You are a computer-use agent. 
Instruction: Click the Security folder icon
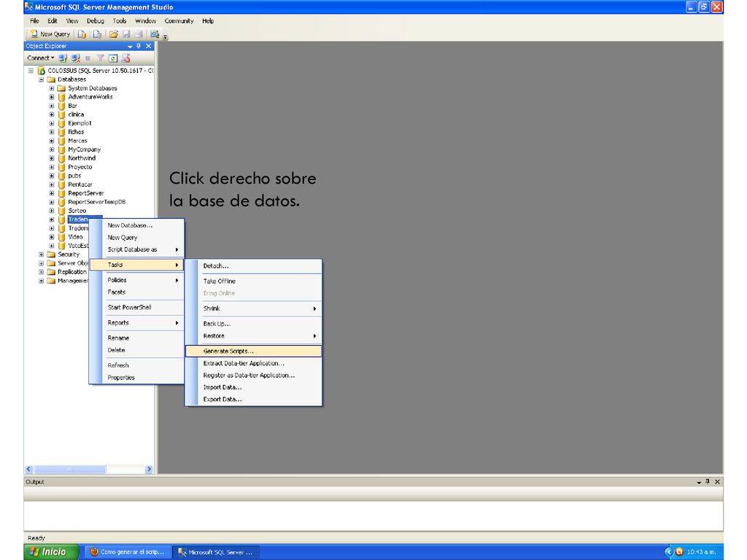[51, 254]
